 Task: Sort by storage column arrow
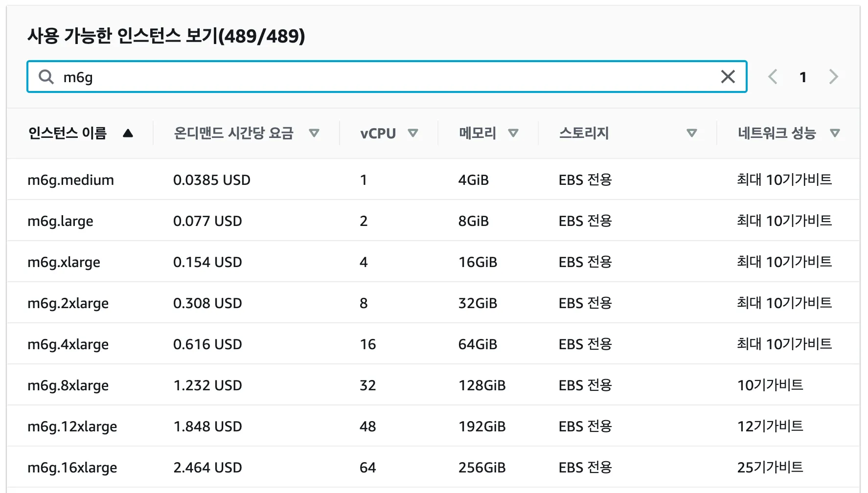(x=691, y=133)
